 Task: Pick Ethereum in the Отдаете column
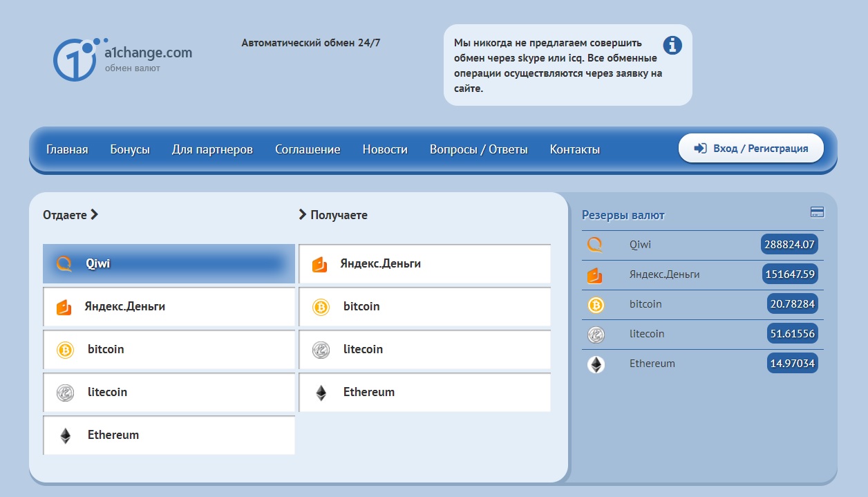click(x=169, y=435)
